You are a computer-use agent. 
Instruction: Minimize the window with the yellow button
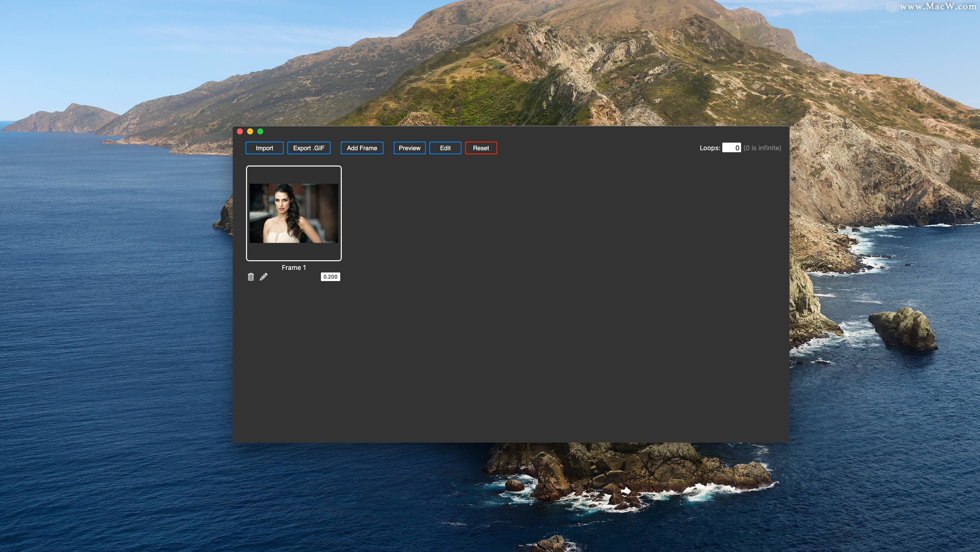point(250,131)
